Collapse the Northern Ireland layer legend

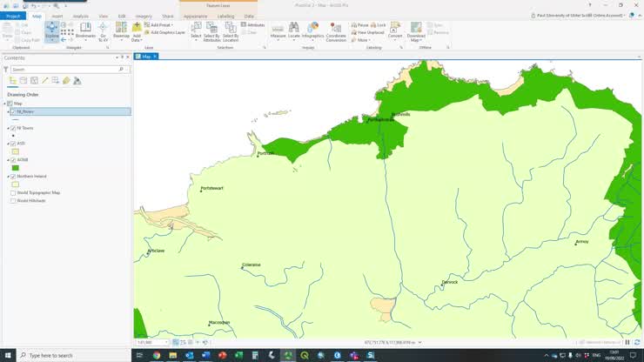point(8,176)
